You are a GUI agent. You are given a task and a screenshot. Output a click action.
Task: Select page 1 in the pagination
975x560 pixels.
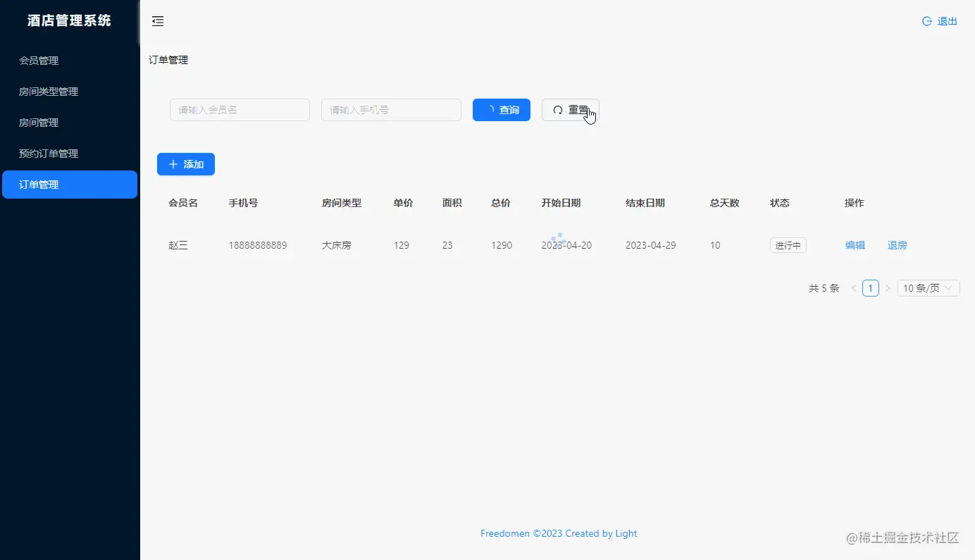(x=871, y=288)
